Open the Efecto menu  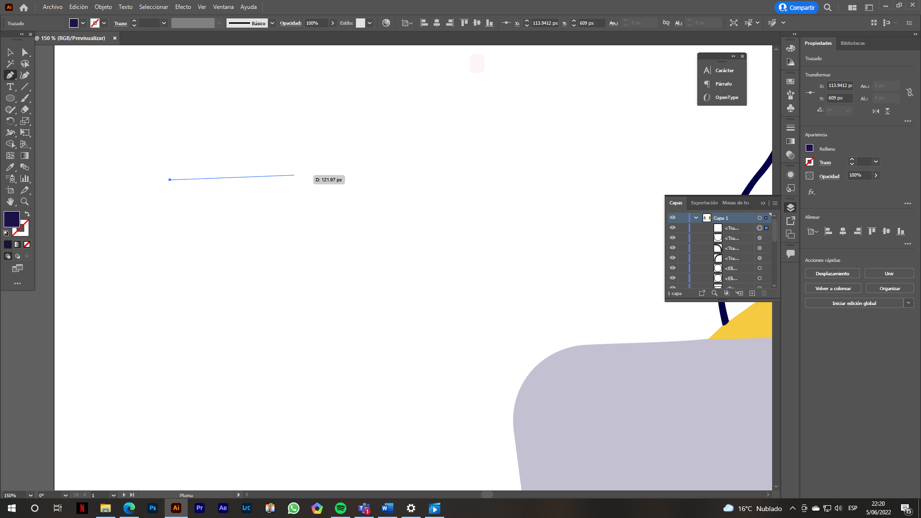coord(182,7)
